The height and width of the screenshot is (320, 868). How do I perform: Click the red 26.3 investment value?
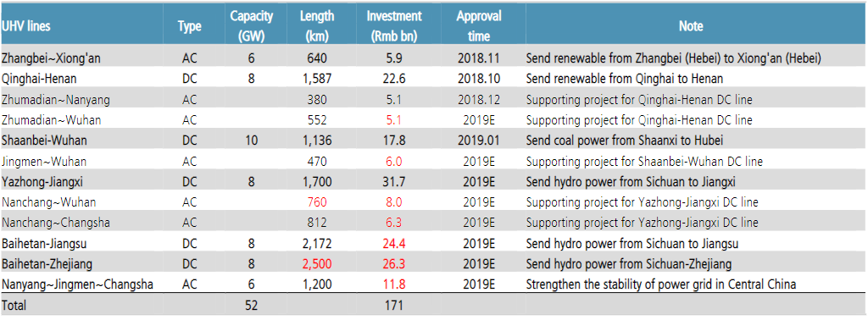393,264
